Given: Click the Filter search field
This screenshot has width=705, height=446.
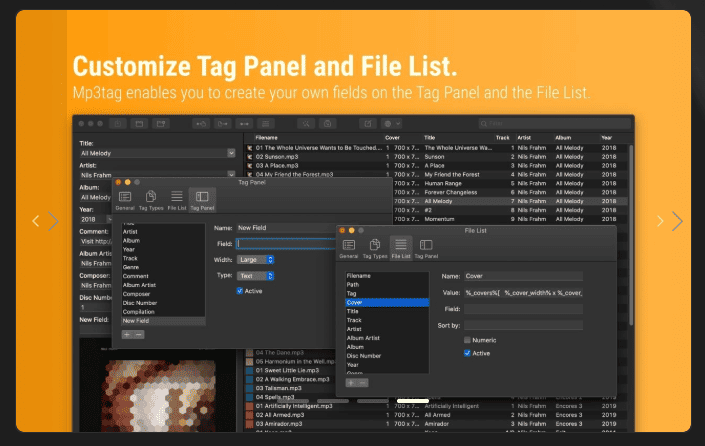Looking at the screenshot, I should point(555,124).
